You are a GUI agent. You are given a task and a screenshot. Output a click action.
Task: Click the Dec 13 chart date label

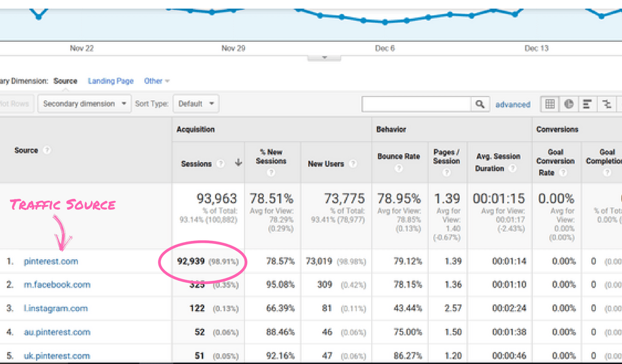click(536, 49)
